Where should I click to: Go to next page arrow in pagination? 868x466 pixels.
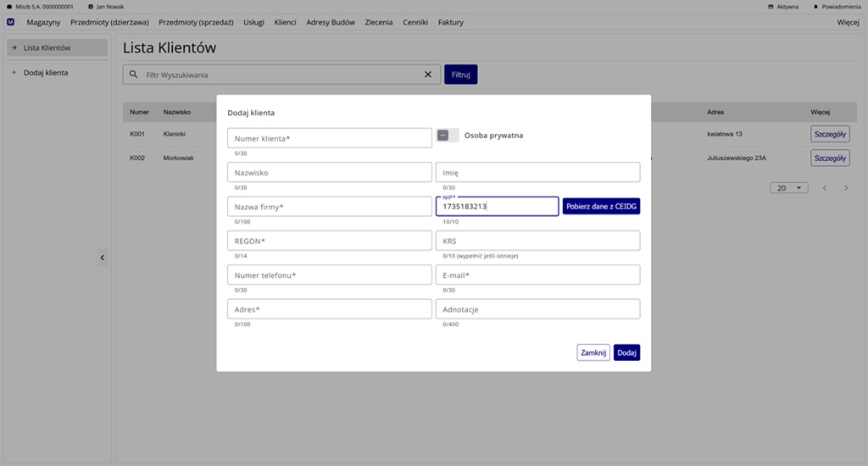click(845, 188)
